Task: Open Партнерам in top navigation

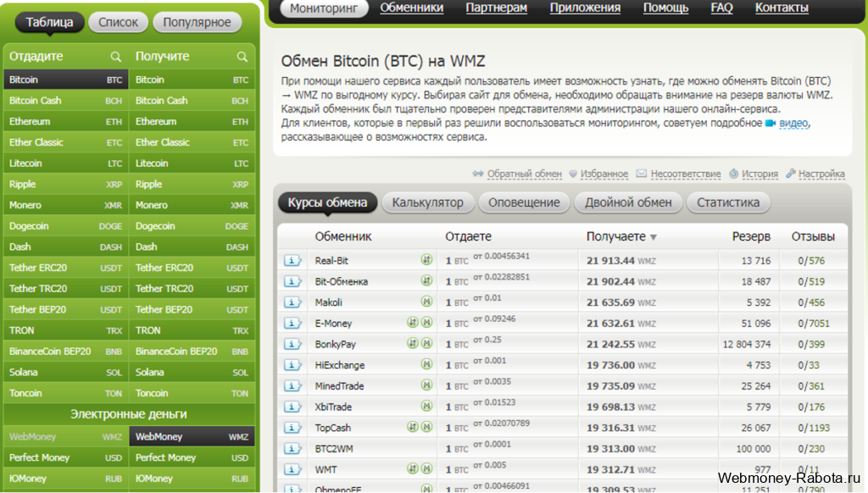Action: 496,8
